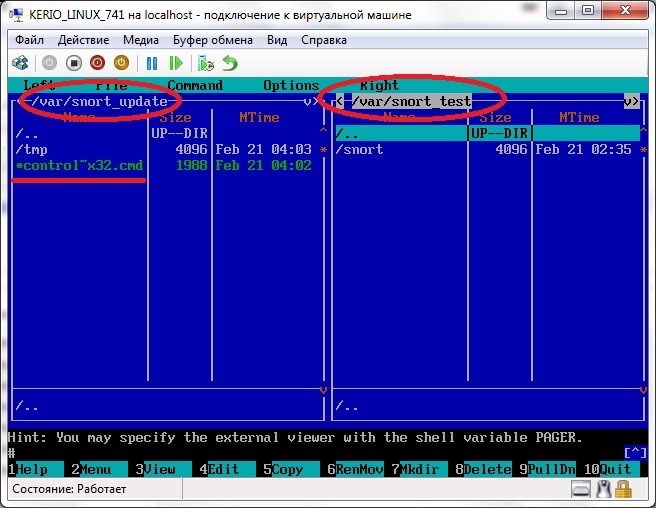The height and width of the screenshot is (508, 656).
Task: Open left panel history dropdown arrow
Action: click(311, 101)
